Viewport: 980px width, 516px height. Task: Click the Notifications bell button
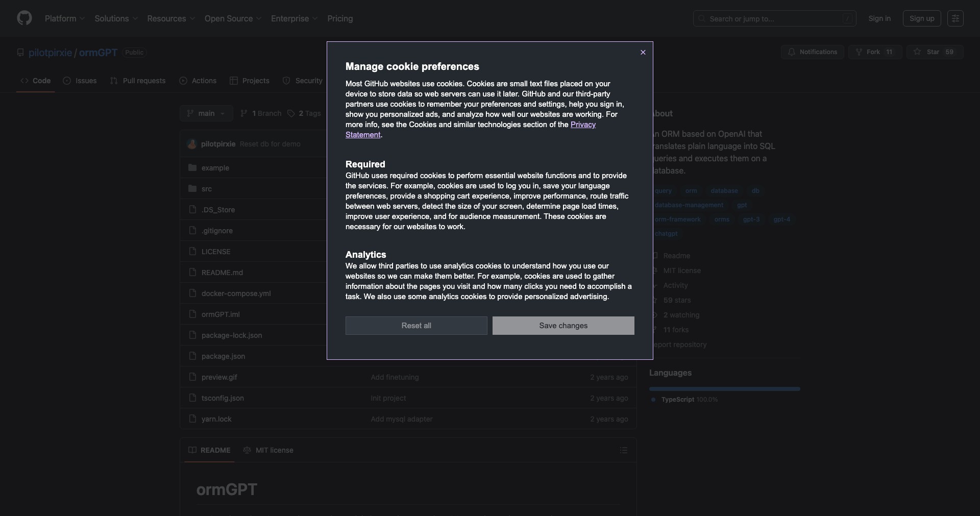[x=812, y=52]
